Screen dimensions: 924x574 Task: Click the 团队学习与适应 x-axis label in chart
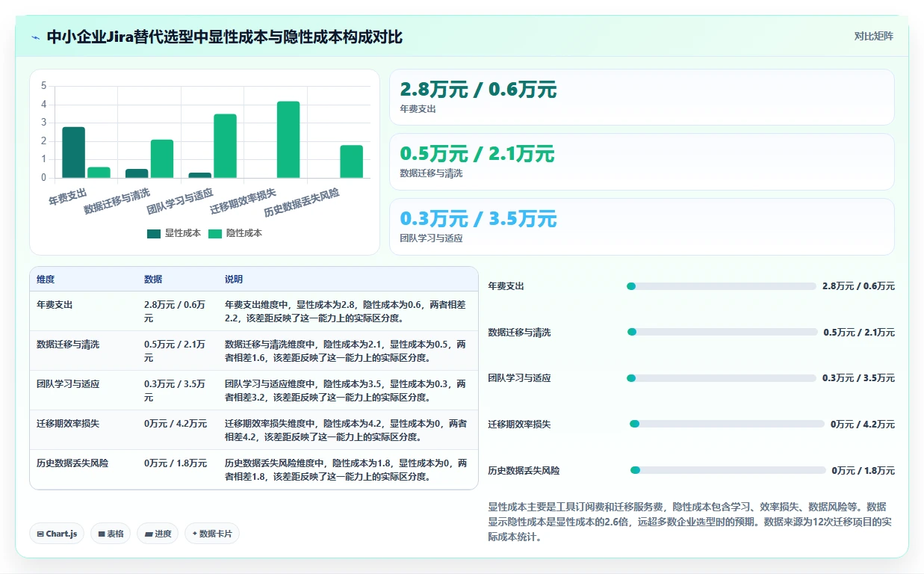pos(181,202)
